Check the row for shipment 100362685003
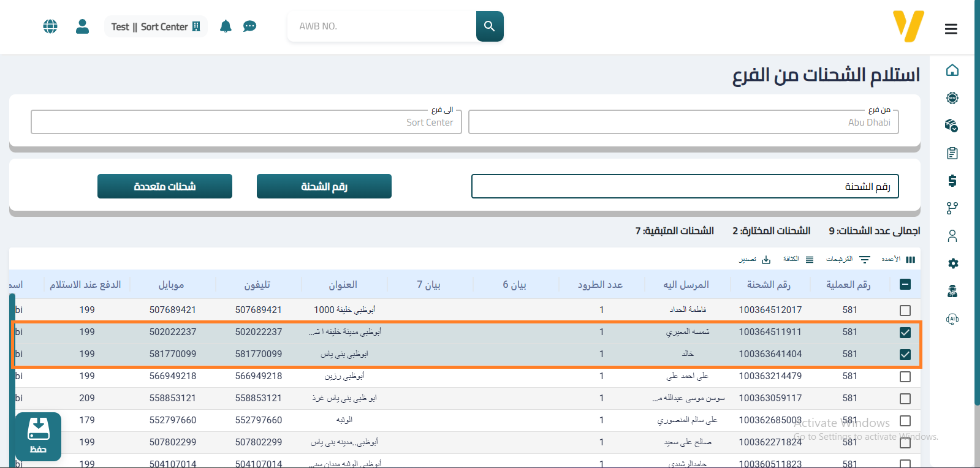980x468 pixels. click(905, 421)
